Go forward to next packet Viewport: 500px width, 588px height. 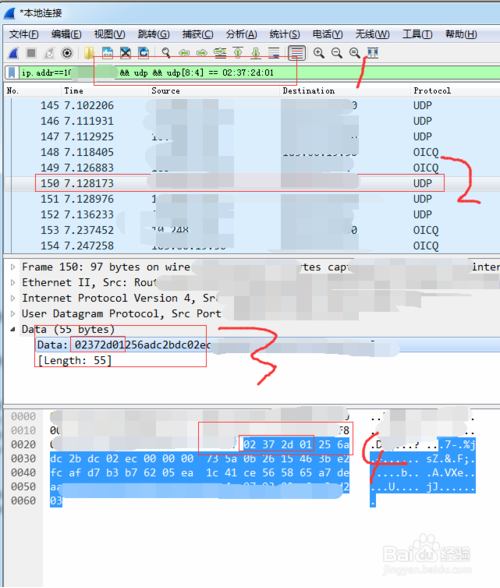click(x=202, y=53)
